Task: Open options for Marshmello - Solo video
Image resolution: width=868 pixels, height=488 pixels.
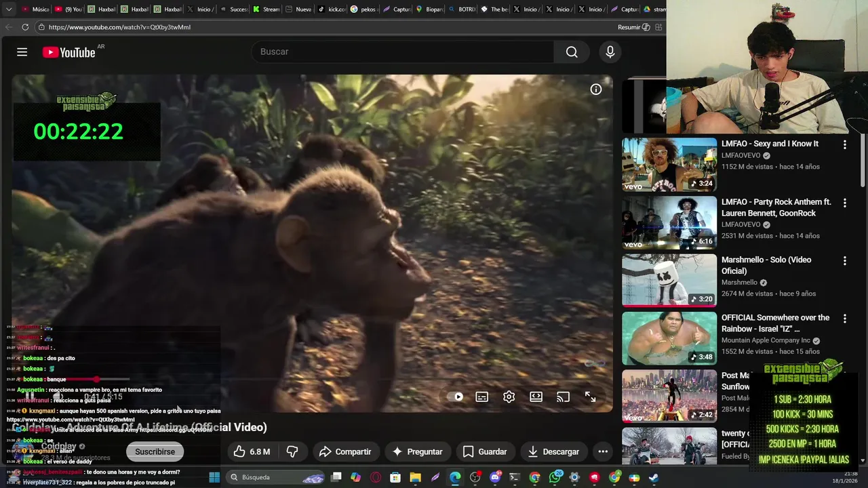Action: click(844, 260)
